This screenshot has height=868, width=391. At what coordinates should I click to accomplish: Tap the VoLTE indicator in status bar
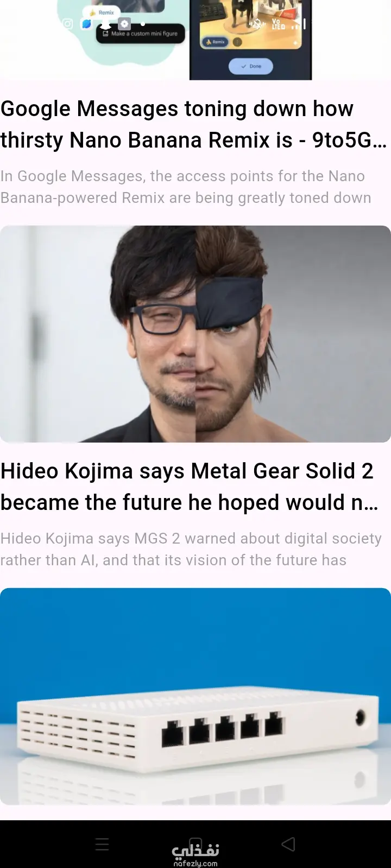pos(278,24)
